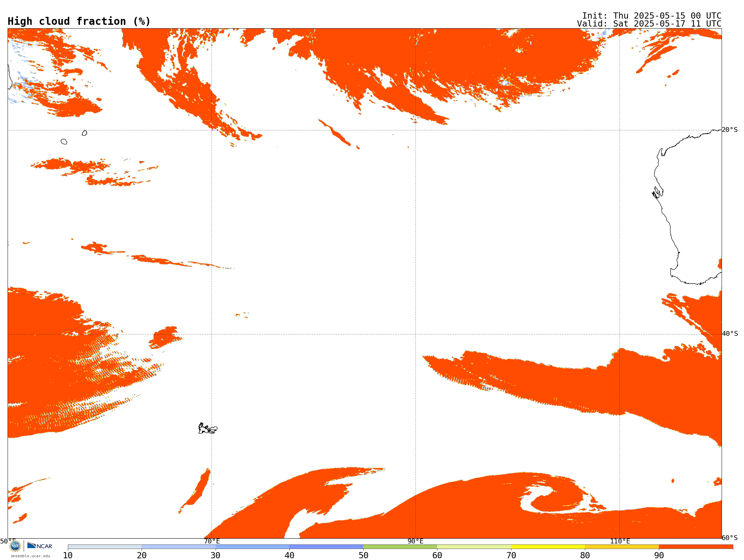
Task: Click the 50-60 green colorbar segment
Action: coord(400,547)
